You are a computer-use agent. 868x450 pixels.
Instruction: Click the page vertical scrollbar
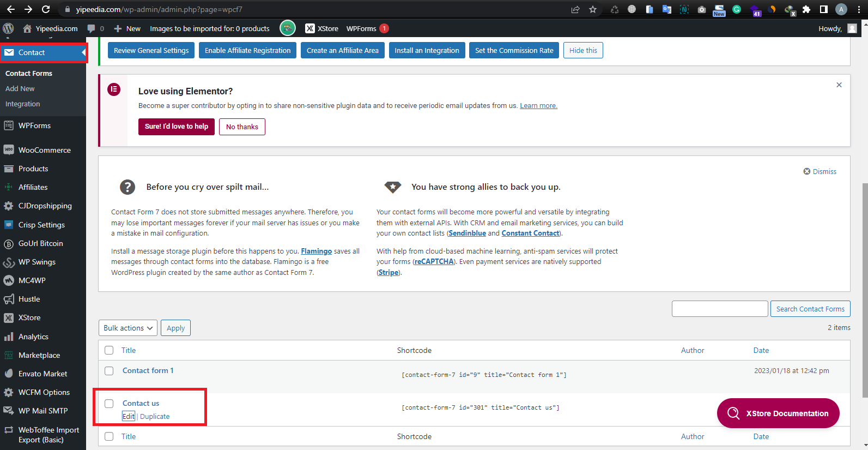(865, 289)
